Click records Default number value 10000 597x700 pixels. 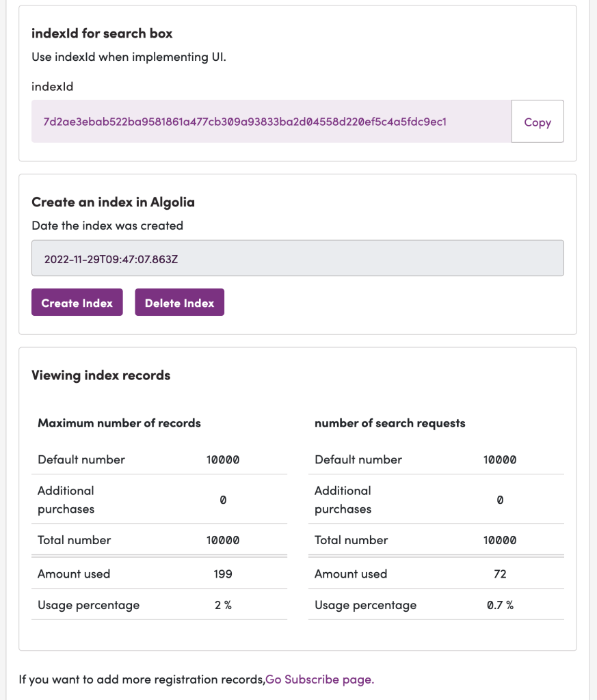point(223,459)
